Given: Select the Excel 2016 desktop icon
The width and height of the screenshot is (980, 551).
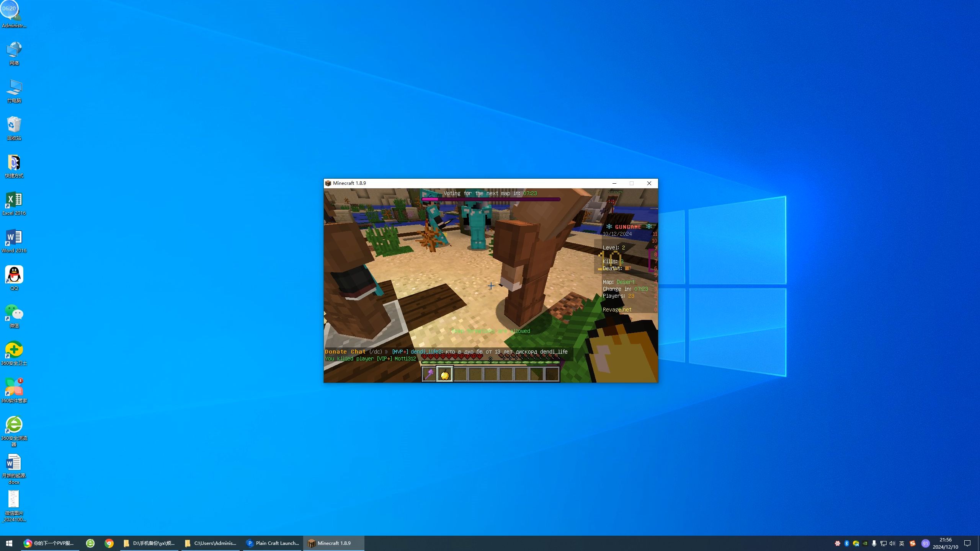Looking at the screenshot, I should pos(14,204).
